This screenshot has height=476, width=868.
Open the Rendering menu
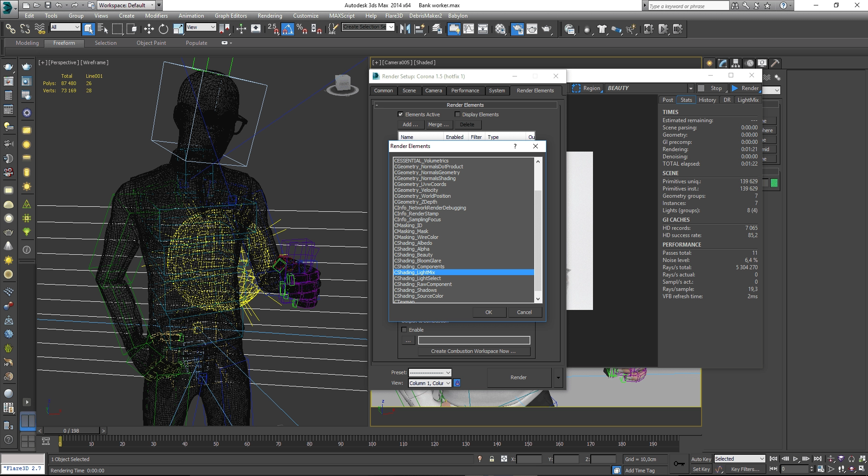click(x=270, y=15)
